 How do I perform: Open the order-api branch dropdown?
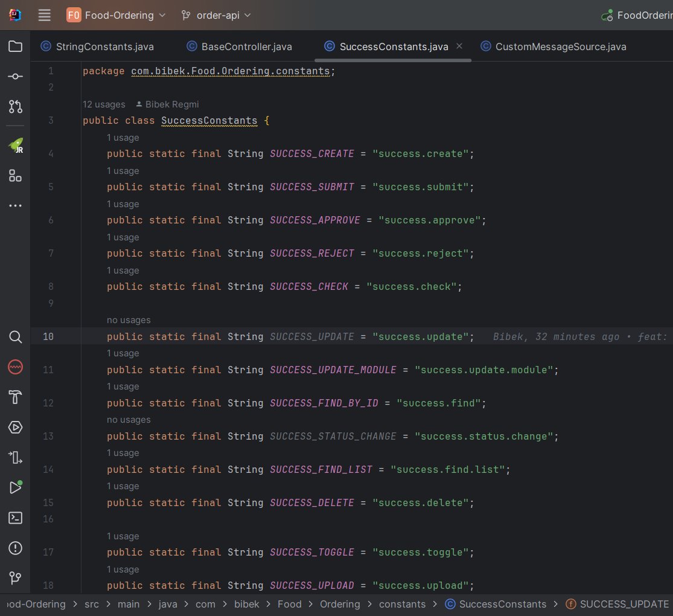coord(216,15)
